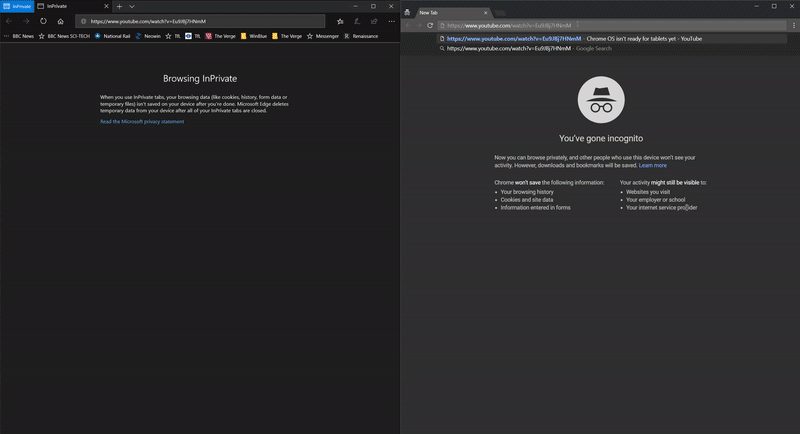Expand the favorites bar overflow dots in Edge
This screenshot has height=434, width=800.
(6, 36)
